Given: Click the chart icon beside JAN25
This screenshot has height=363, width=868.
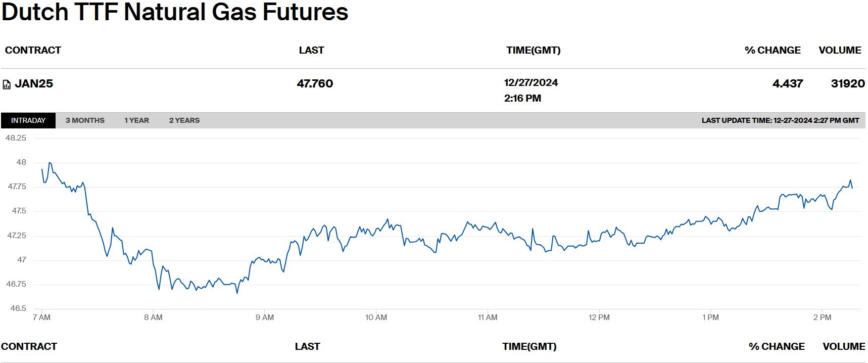Looking at the screenshot, I should [7, 84].
